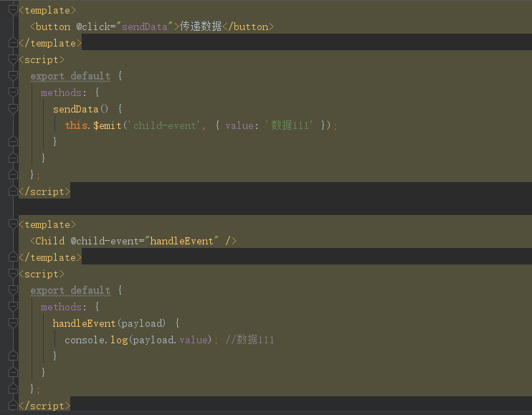Click the payload parameter in handleEvent's signature

click(x=141, y=323)
